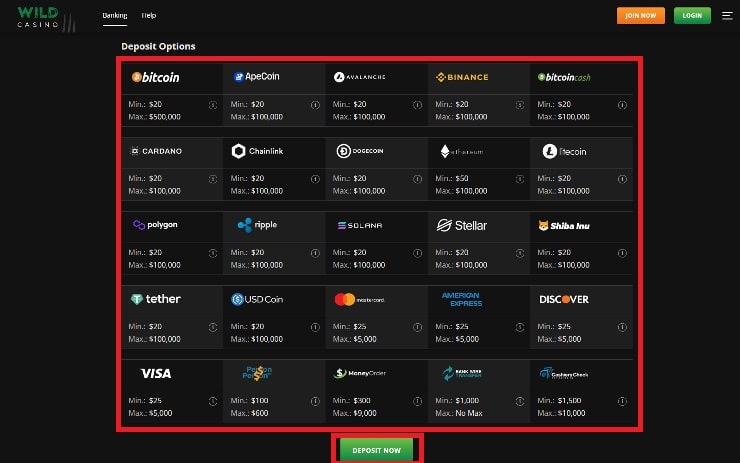Select the Cashiers Check logo

coord(564,374)
